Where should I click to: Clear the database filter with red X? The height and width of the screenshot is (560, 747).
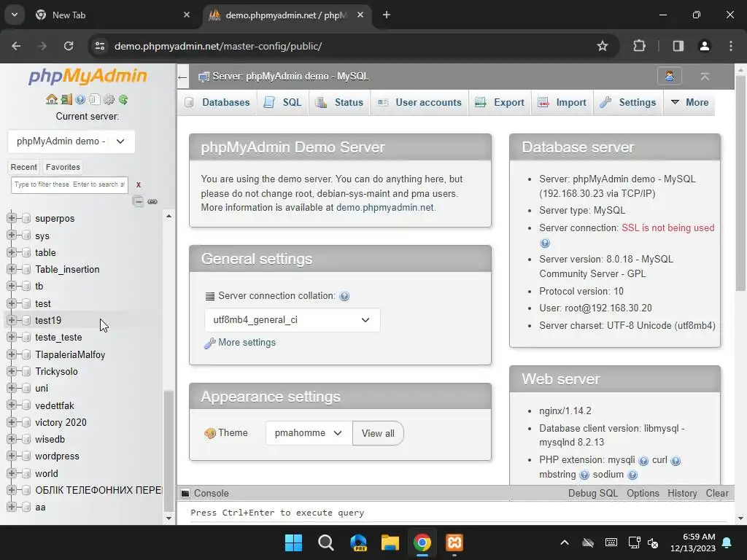(x=139, y=184)
